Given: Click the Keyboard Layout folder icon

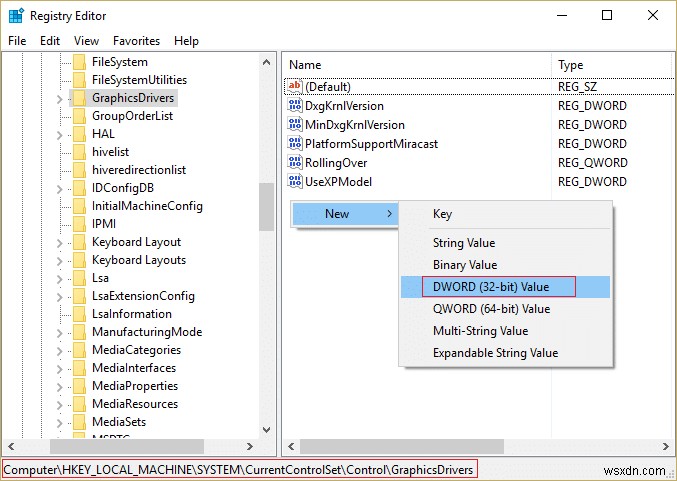Looking at the screenshot, I should 79,242.
